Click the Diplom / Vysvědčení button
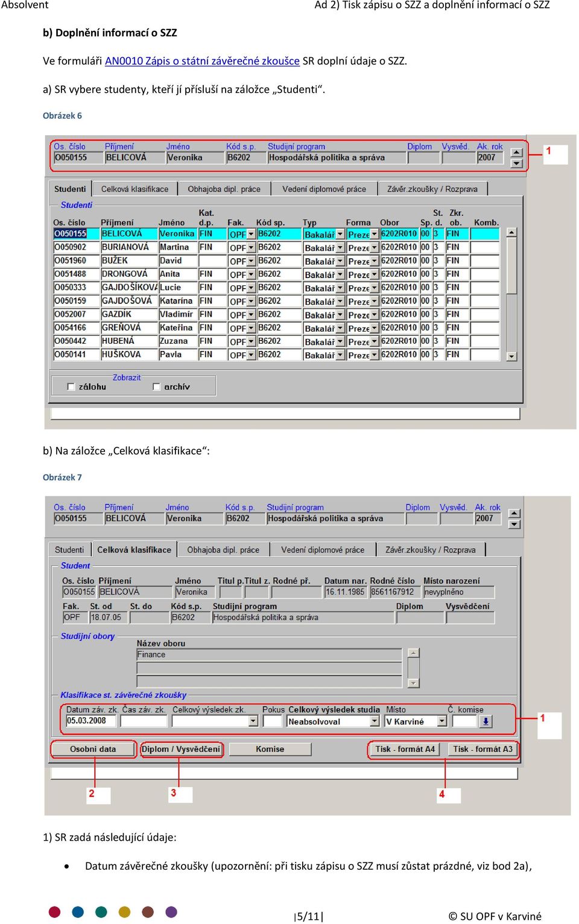Screen dimensions: 579x924 [x=181, y=749]
